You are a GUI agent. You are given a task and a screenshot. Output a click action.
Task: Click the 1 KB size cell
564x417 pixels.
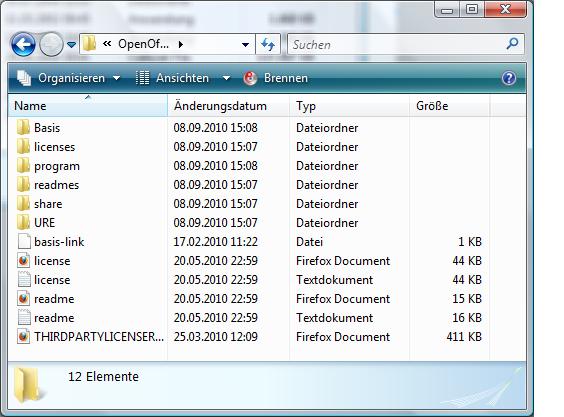click(x=470, y=242)
